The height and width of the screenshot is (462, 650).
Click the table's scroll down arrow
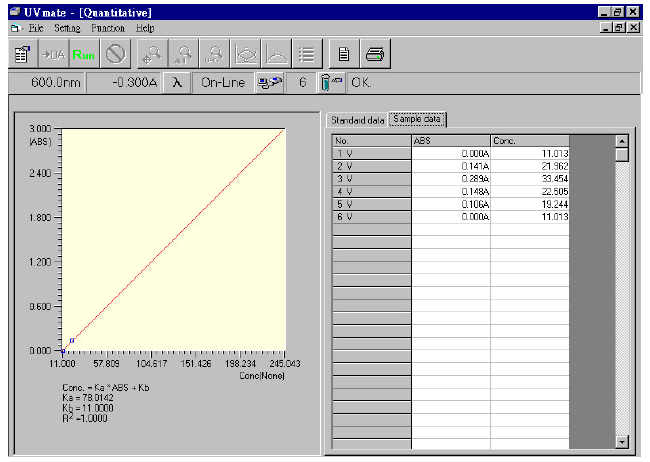621,440
